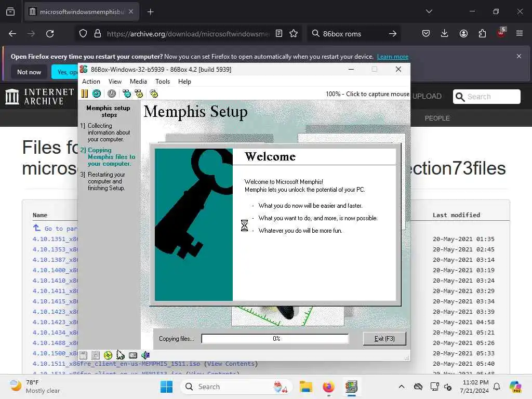The image size is (532, 399).
Task: Click the 4.10.1400_x86 file link
Action: coord(55,270)
